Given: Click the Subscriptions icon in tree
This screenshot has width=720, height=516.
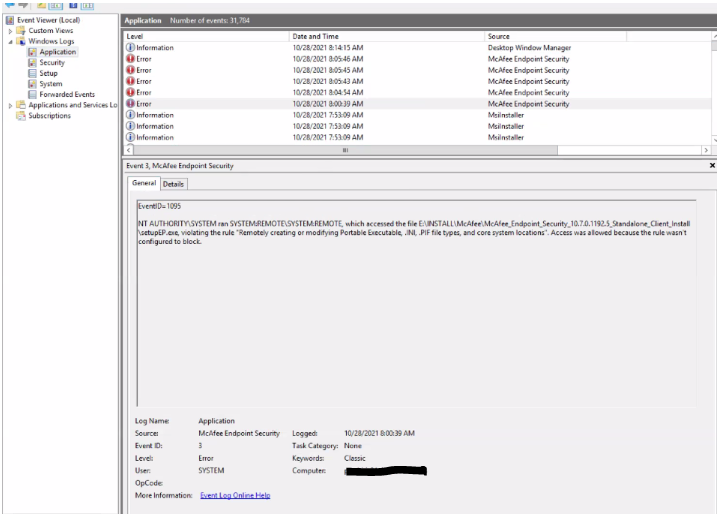Looking at the screenshot, I should point(21,115).
